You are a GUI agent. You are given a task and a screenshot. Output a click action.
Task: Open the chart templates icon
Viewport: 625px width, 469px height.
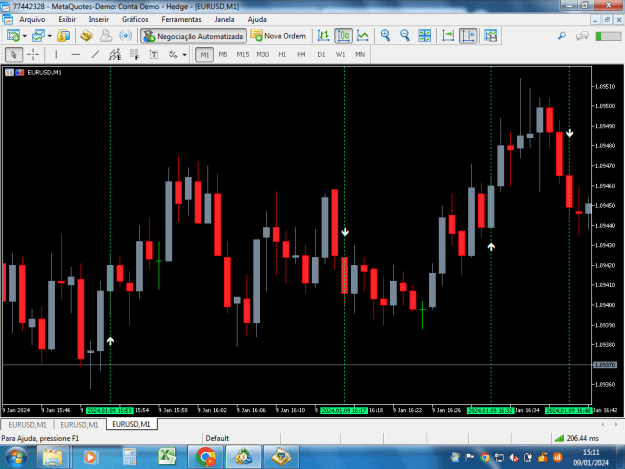(x=490, y=36)
